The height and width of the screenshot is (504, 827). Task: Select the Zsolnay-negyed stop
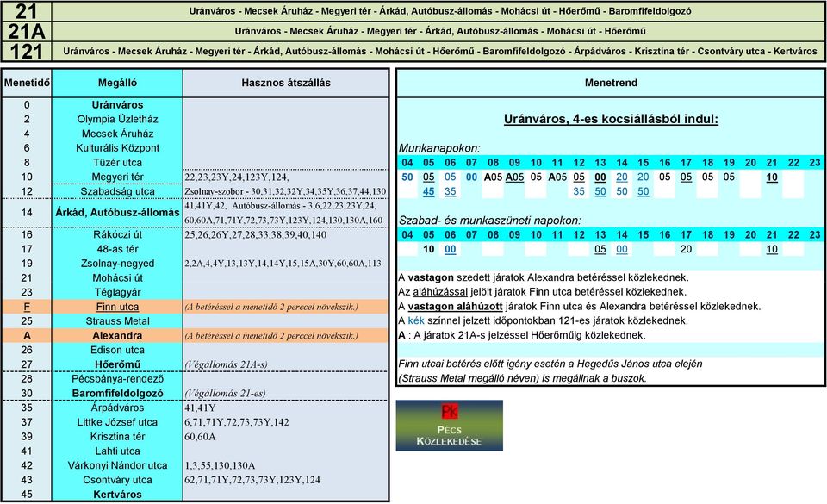[117, 264]
